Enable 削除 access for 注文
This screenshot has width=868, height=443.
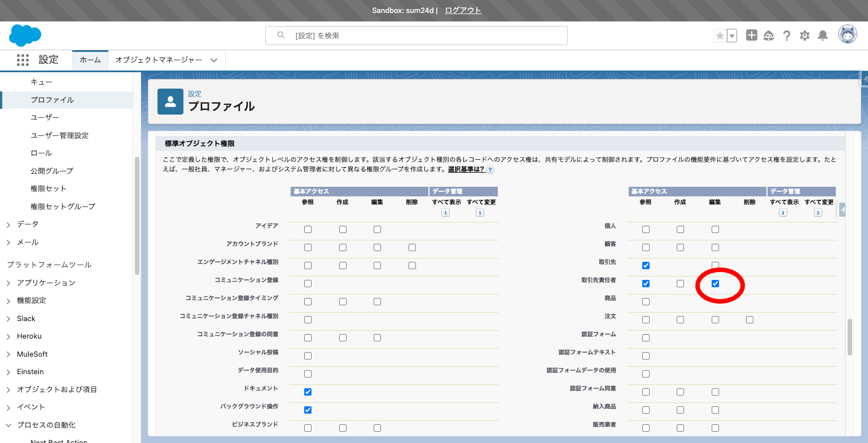coord(749,320)
